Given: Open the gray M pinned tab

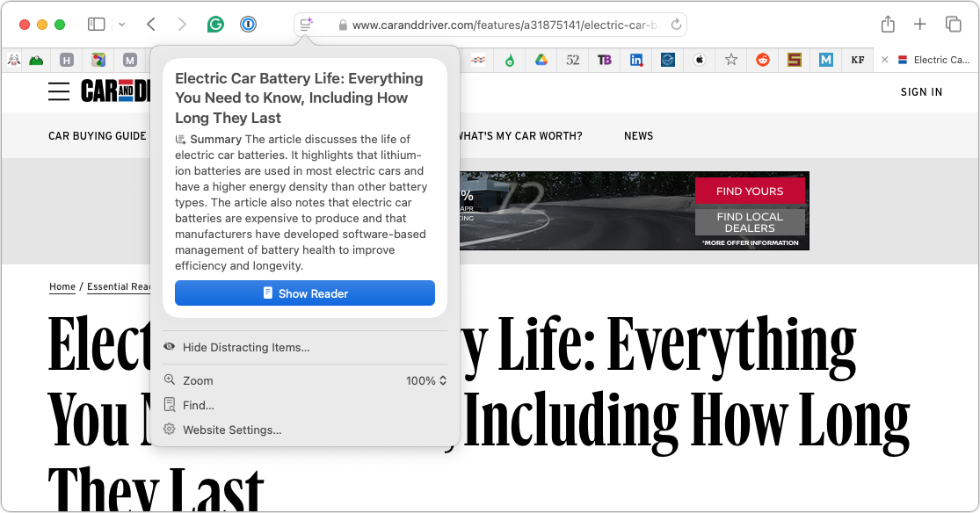Looking at the screenshot, I should 129,60.
